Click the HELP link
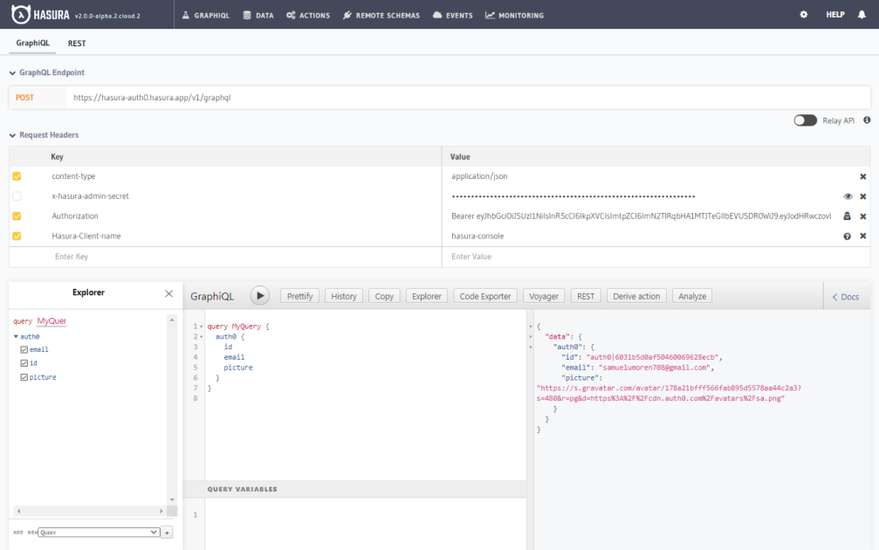This screenshot has width=879, height=550. click(x=835, y=15)
